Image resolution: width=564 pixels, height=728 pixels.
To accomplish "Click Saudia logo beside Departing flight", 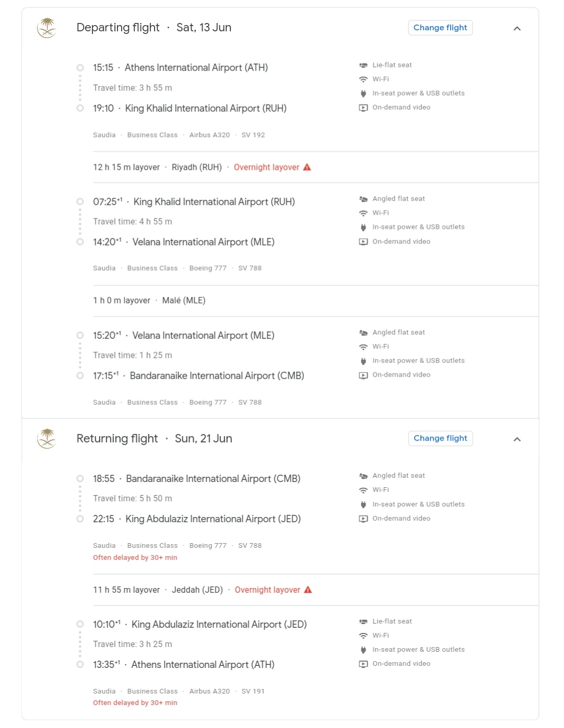I will [x=47, y=28].
